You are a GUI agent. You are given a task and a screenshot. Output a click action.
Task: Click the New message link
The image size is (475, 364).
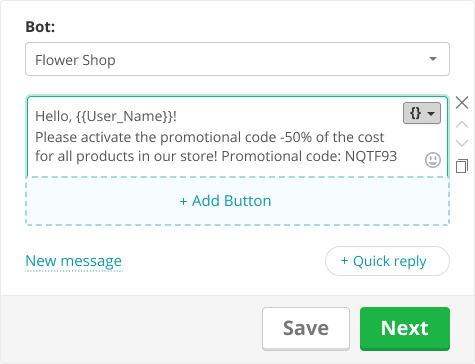point(74,261)
